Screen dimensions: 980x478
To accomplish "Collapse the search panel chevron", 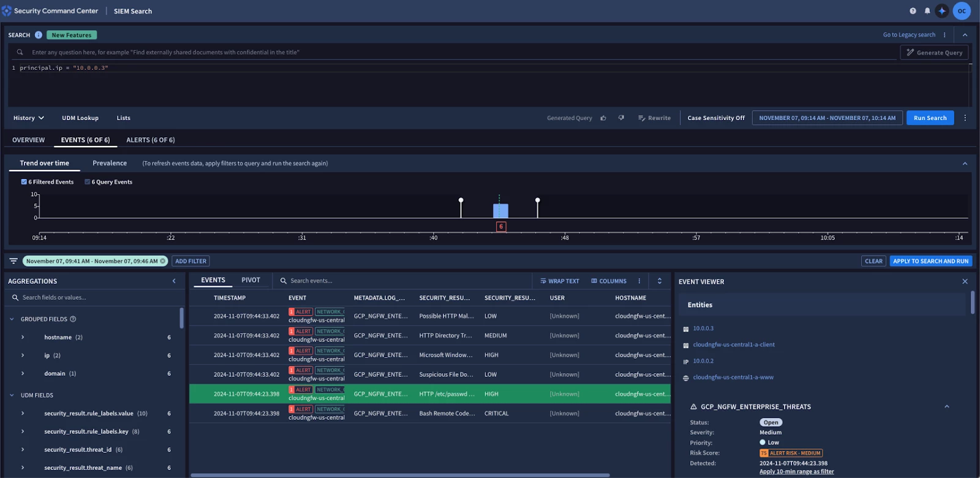I will click(965, 35).
